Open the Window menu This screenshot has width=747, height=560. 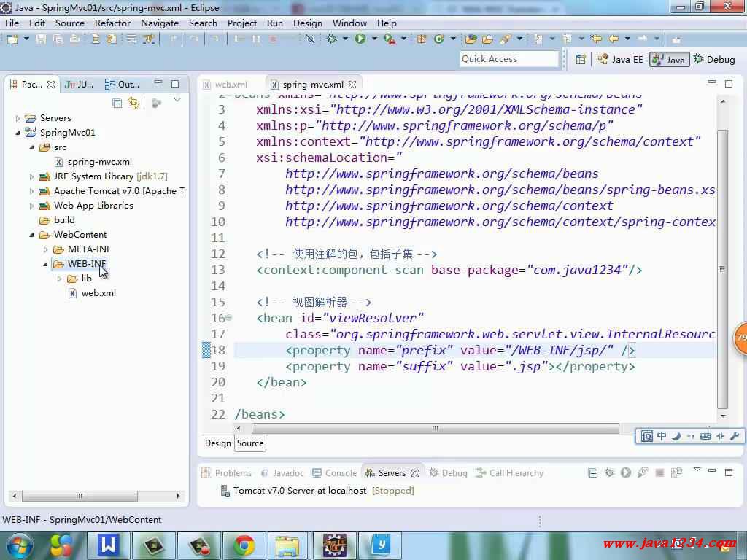coord(349,23)
